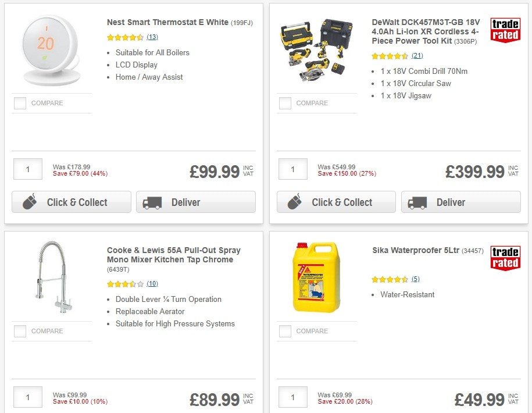Tick the Compare checkbox for DeWalt power tool kit
The image size is (532, 413).
[285, 103]
